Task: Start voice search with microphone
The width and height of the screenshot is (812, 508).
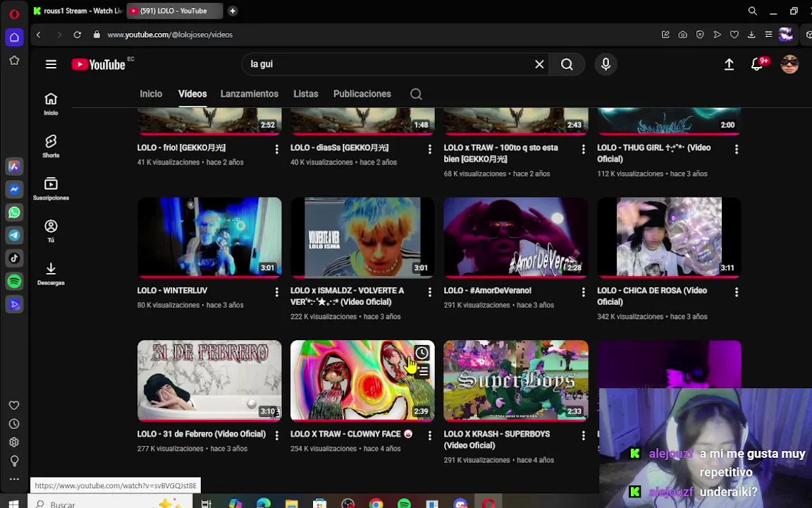Action: (x=606, y=64)
